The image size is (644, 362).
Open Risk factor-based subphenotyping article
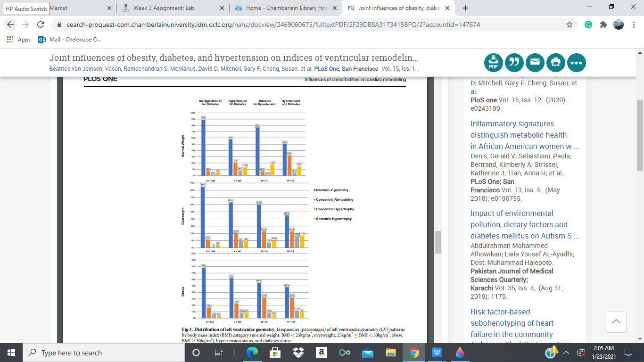(512, 323)
